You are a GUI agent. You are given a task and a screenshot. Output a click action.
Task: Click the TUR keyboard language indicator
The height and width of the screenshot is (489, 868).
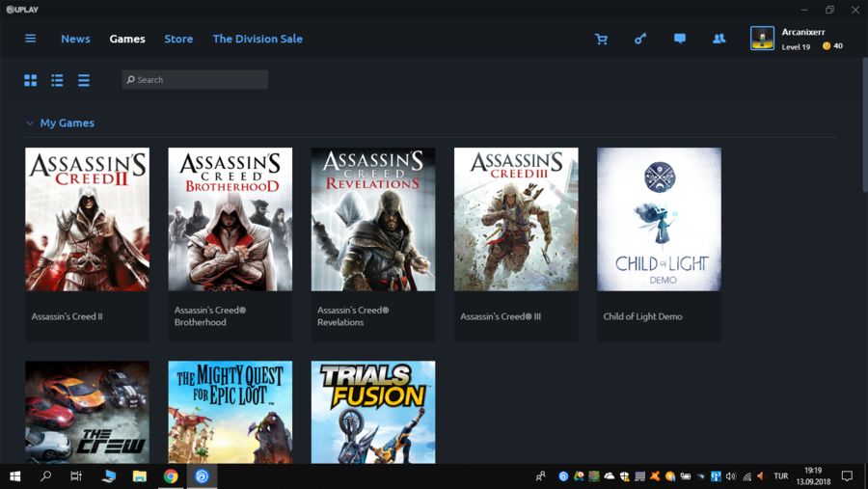(780, 476)
